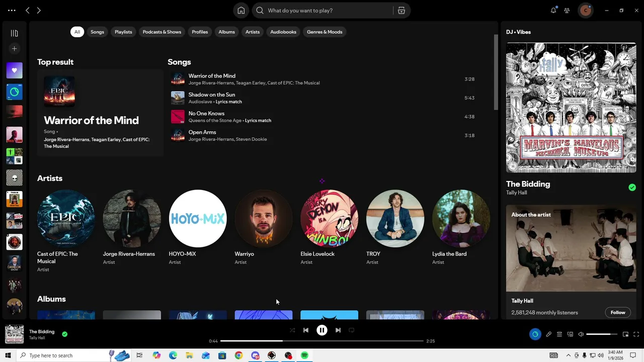Click the search magnifier icon
This screenshot has width=644, height=362.
(x=260, y=11)
